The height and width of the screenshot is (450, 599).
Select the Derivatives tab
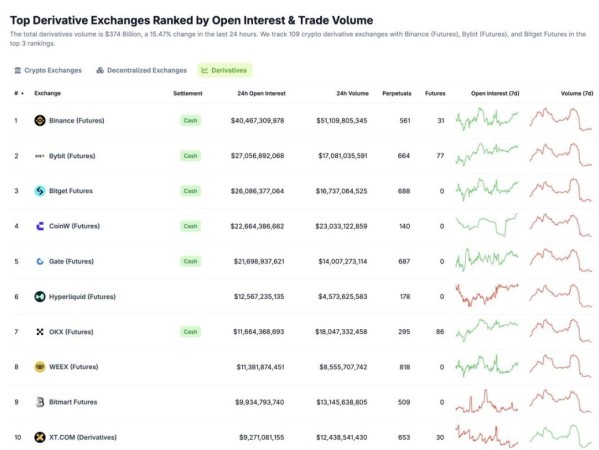point(224,70)
